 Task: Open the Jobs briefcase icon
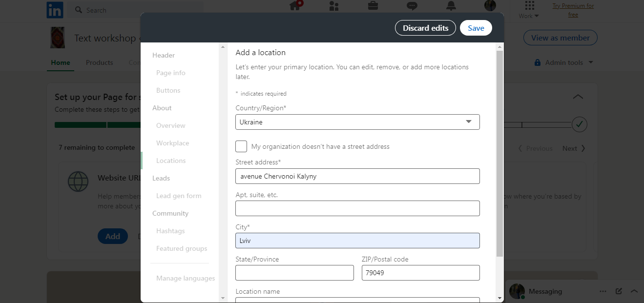[373, 6]
